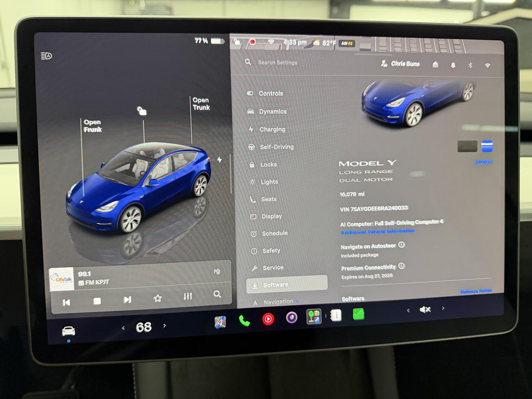This screenshot has height=399, width=532.
Task: Open the Chris Buns driver profile
Action: [401, 64]
